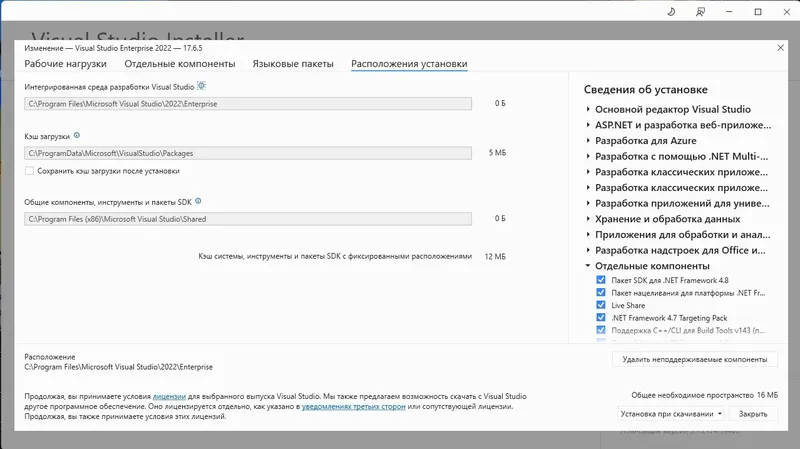Click Удалить неподдерживаемые компоненты button
This screenshot has height=449, width=800.
click(694, 359)
